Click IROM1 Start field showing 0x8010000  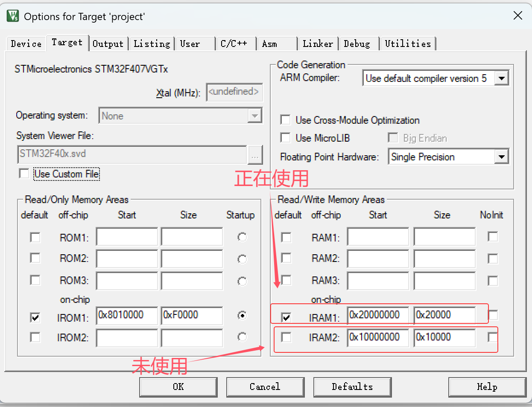click(127, 316)
